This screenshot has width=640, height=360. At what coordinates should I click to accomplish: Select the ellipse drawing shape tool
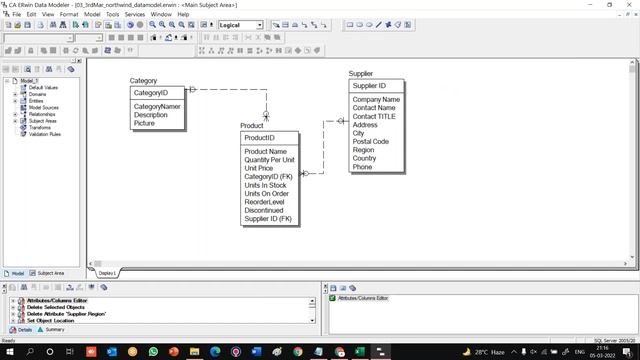(x=369, y=25)
